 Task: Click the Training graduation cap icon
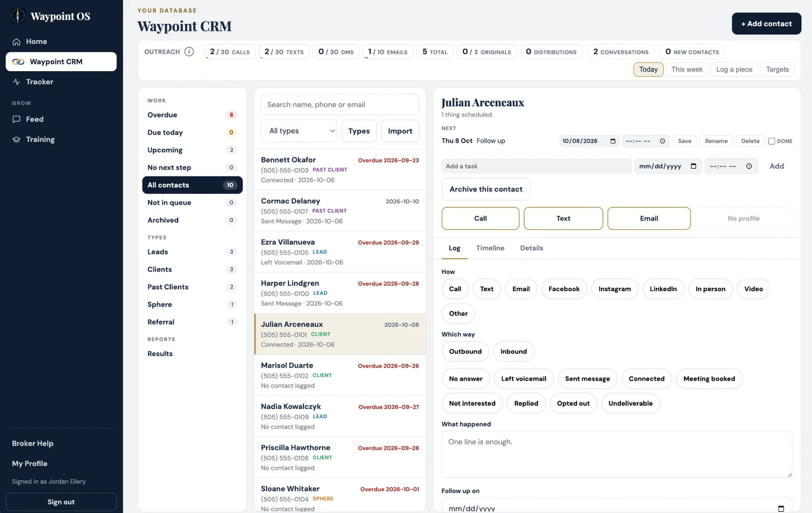pyautogui.click(x=16, y=139)
